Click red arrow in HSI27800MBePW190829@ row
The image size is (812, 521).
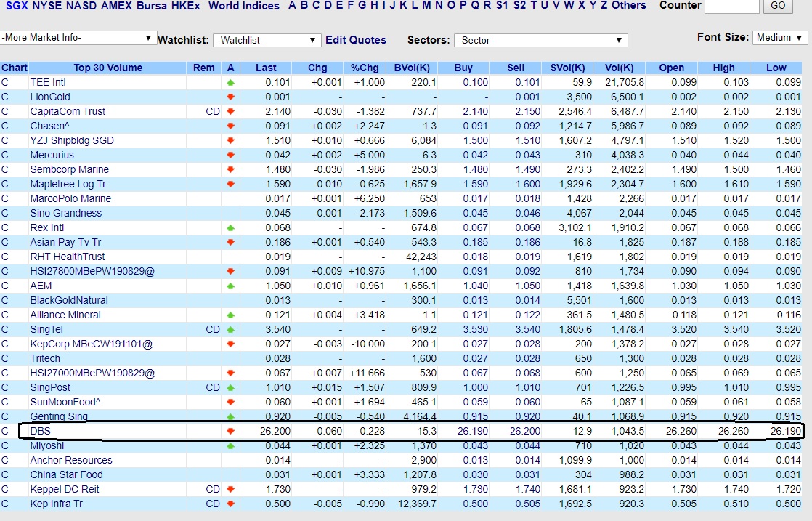click(230, 271)
